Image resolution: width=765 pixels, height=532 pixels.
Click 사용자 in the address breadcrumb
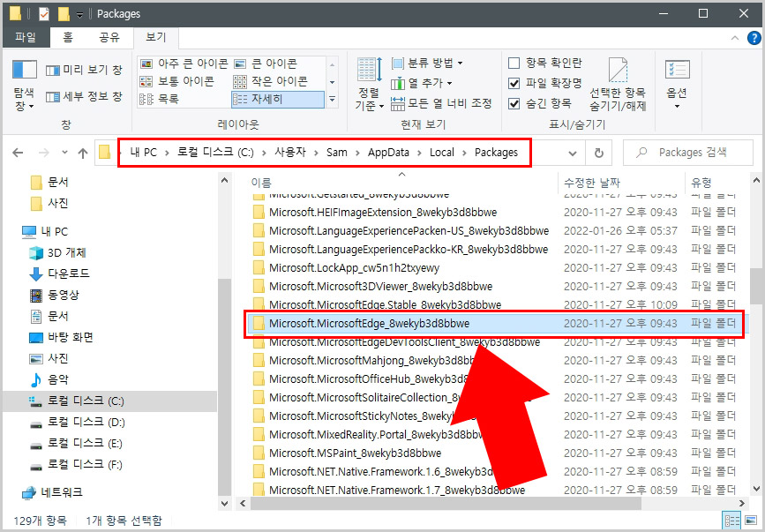(290, 153)
